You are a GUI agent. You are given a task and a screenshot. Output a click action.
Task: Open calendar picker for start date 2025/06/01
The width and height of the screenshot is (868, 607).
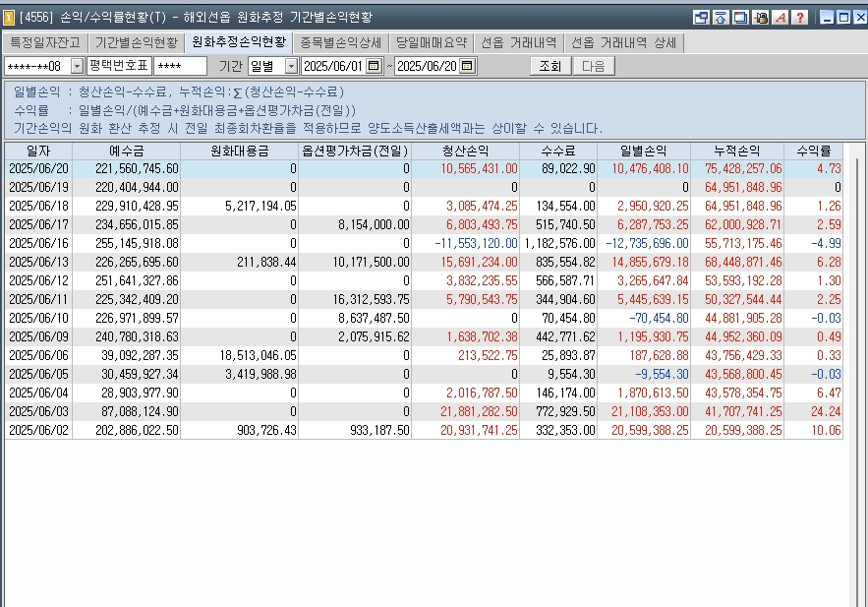[x=374, y=66]
